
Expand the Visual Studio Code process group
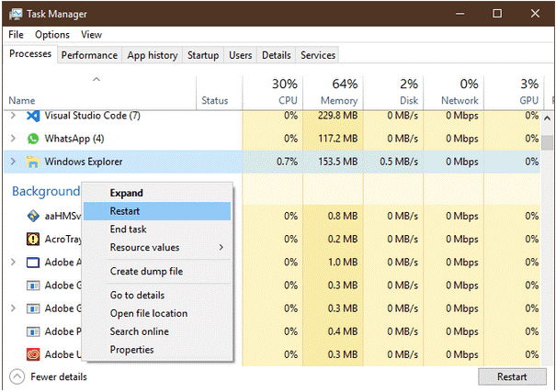(x=13, y=116)
